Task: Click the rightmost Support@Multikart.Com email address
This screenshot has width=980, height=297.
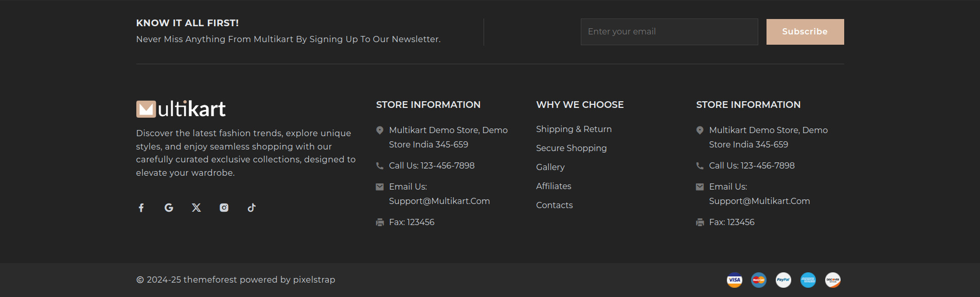Action: (759, 201)
